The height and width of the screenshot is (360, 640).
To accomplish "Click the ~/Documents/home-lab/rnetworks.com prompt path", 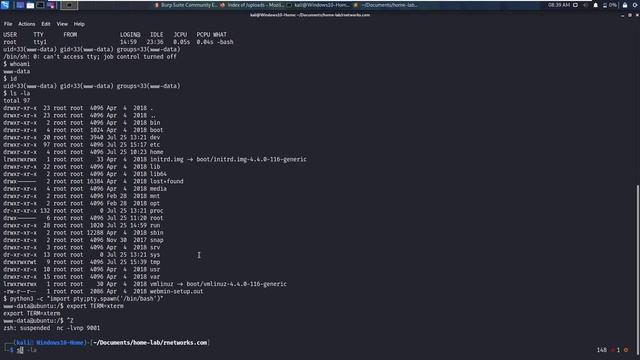I will 150,343.
